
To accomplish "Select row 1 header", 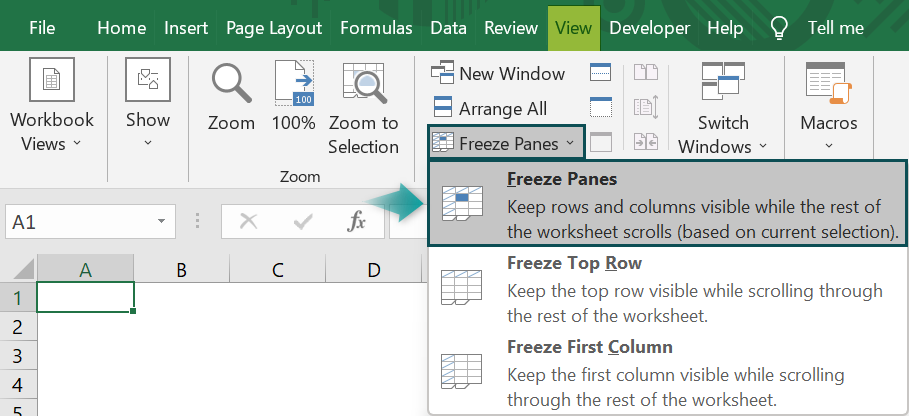I will click(x=18, y=298).
